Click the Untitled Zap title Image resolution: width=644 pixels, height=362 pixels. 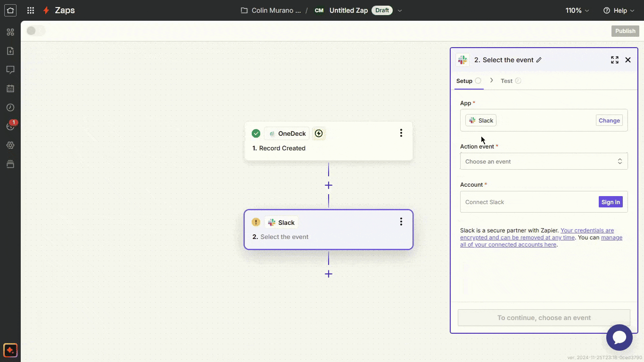pos(348,10)
